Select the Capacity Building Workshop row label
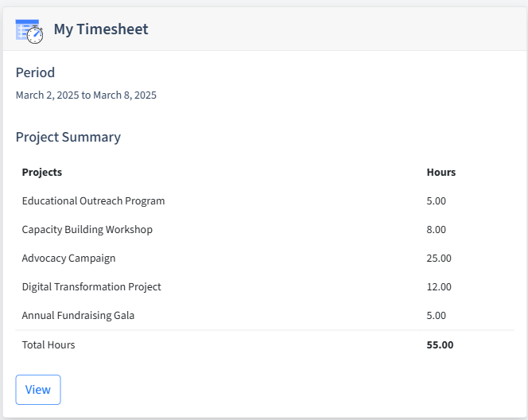Screen dimensions: 528x420 87,229
